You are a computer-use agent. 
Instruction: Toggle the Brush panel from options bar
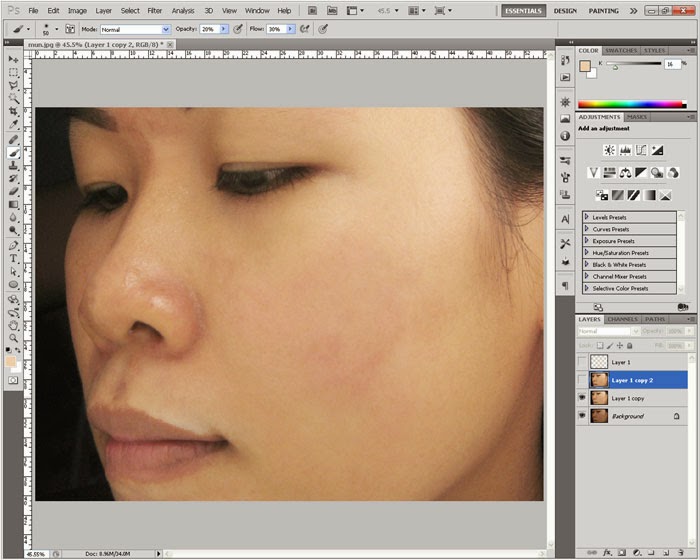pyautogui.click(x=70, y=29)
